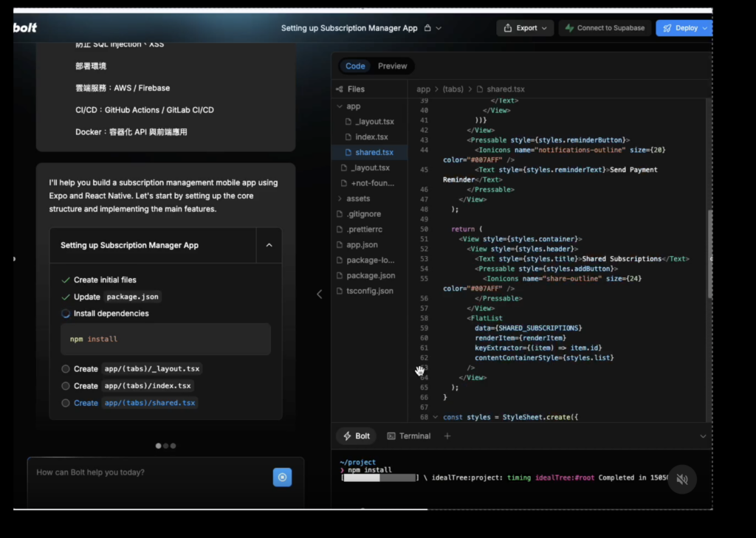Click Connect to Supabase

point(605,28)
